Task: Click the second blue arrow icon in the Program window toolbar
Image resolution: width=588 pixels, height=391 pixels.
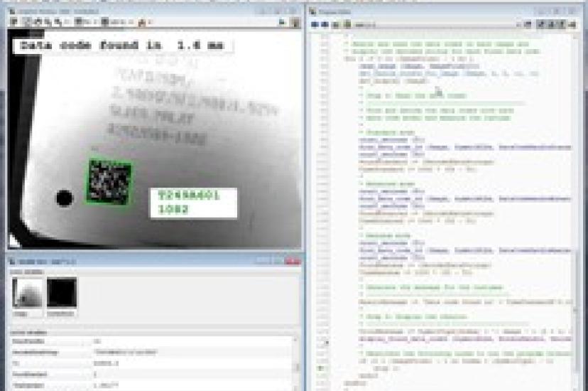Action: click(325, 25)
